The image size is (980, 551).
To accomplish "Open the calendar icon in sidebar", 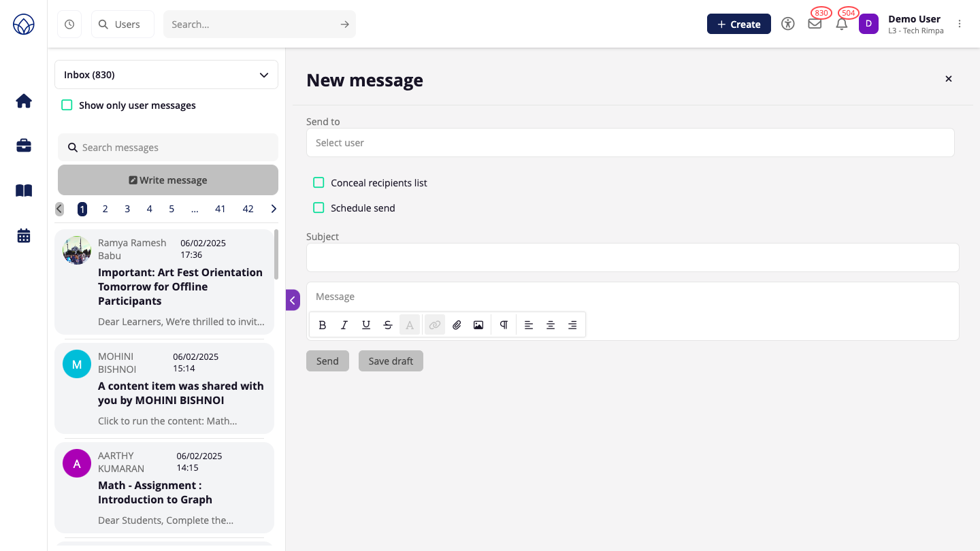I will tap(24, 236).
